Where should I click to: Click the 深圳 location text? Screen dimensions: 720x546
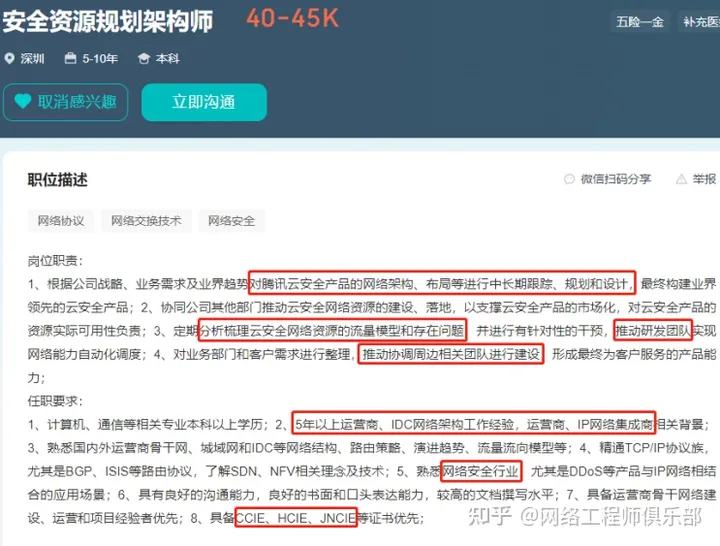[32, 59]
